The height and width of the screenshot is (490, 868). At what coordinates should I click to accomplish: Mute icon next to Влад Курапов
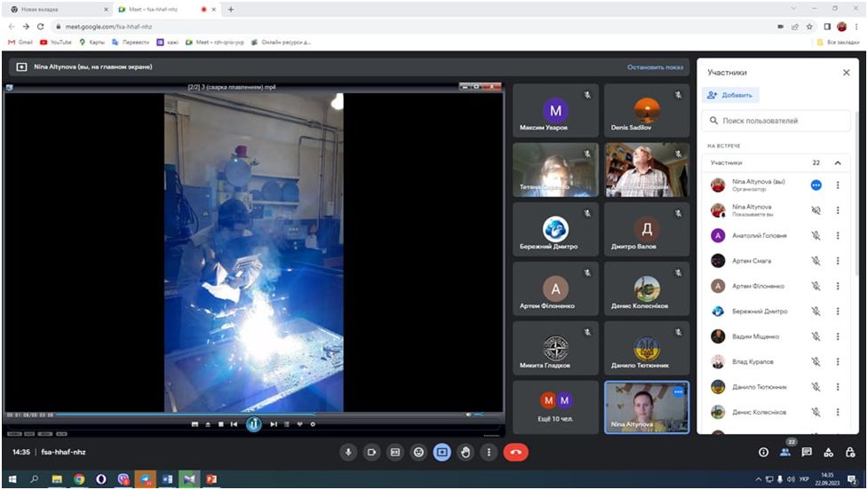(816, 361)
